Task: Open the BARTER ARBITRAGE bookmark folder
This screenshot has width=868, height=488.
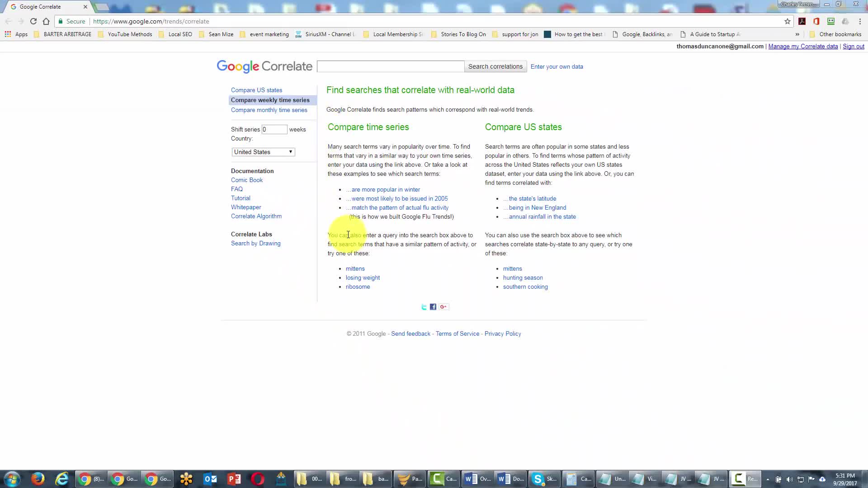Action: (x=62, y=34)
